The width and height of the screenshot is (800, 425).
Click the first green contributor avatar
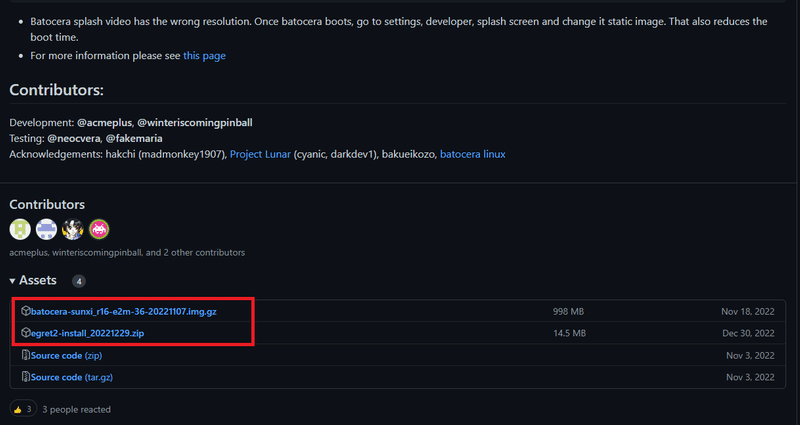tap(20, 230)
